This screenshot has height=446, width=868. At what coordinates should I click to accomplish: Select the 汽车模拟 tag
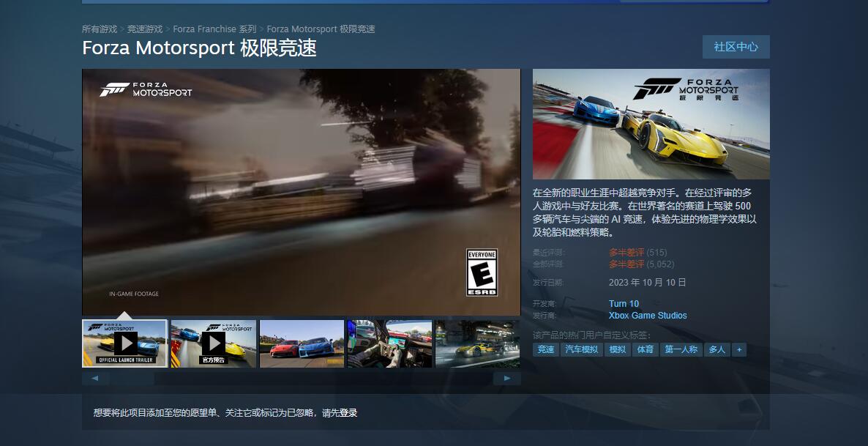coord(582,349)
